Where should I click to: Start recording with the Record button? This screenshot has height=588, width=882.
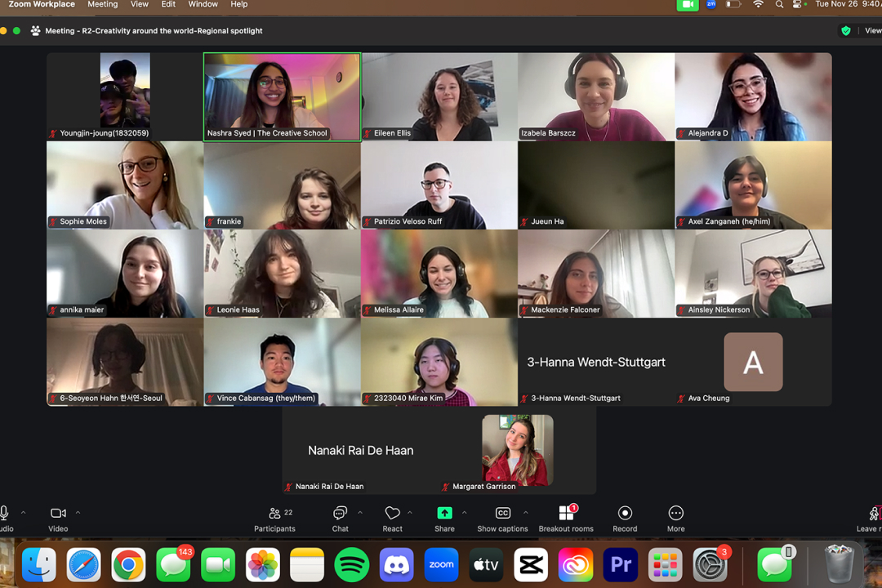pyautogui.click(x=625, y=519)
